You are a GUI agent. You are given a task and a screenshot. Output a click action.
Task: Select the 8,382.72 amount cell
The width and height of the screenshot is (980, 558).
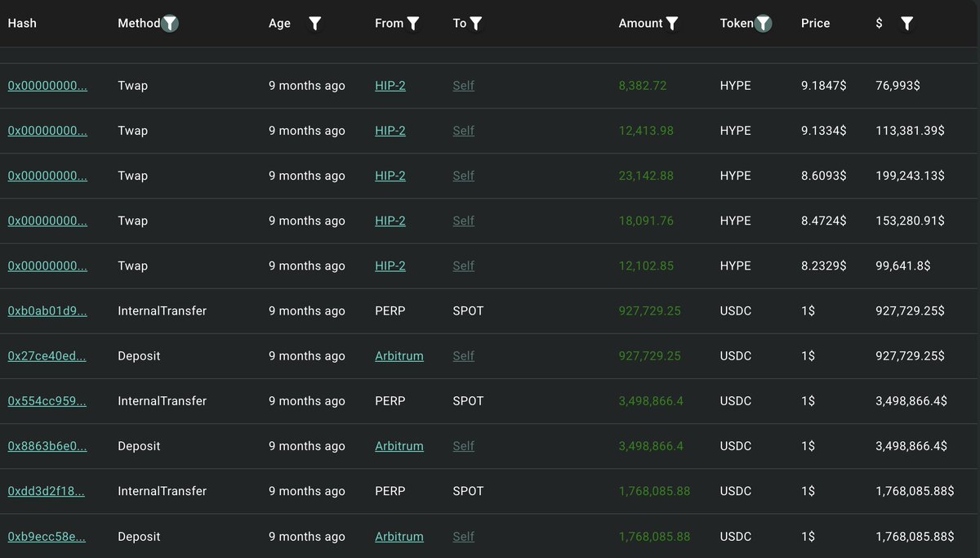pyautogui.click(x=643, y=86)
